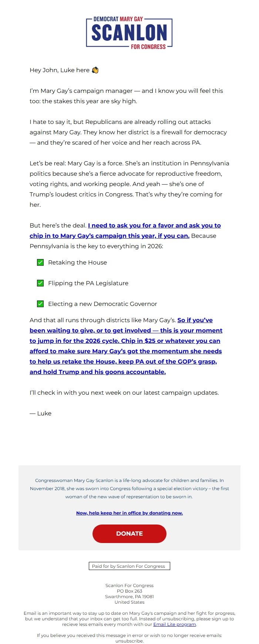The width and height of the screenshot is (259, 644).
Task: Click the gray footer bio paragraph
Action: (x=129, y=488)
